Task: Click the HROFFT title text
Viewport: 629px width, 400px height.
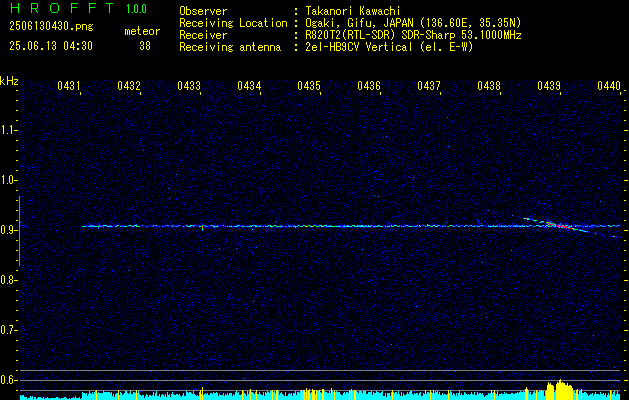Action: [61, 8]
